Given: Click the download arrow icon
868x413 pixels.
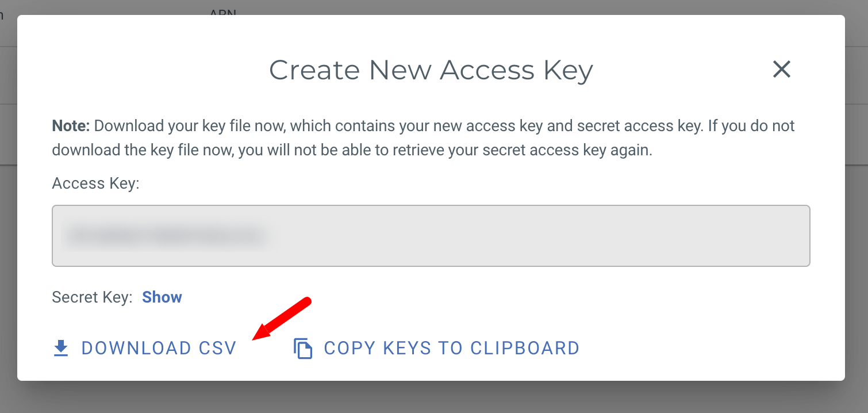Looking at the screenshot, I should 61,348.
